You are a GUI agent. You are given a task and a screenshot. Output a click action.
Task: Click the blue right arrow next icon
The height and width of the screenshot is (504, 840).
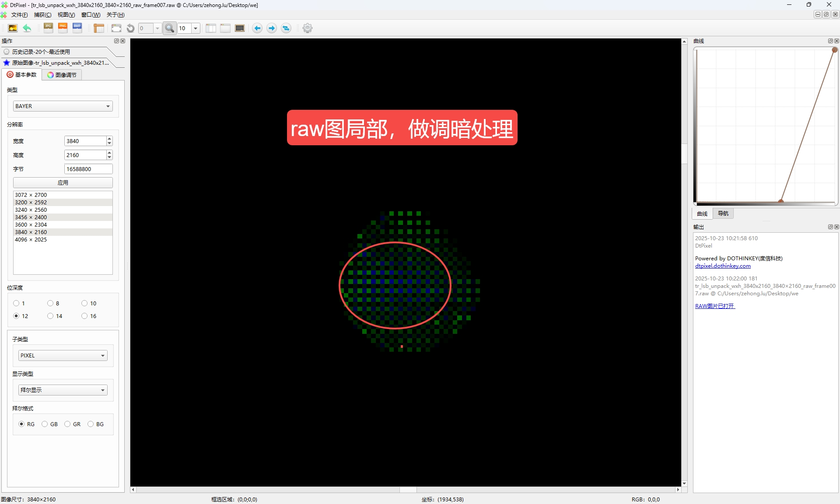[x=272, y=28]
